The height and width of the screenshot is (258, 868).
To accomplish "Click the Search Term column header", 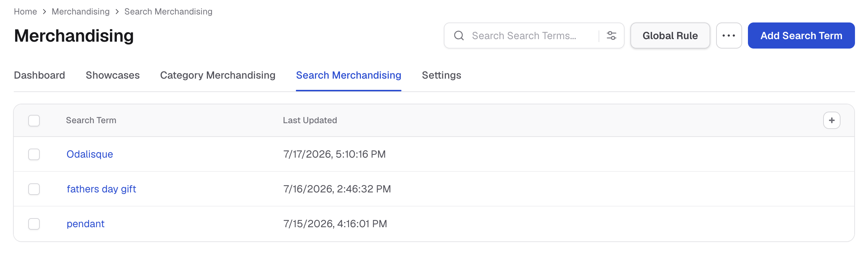I will [91, 120].
